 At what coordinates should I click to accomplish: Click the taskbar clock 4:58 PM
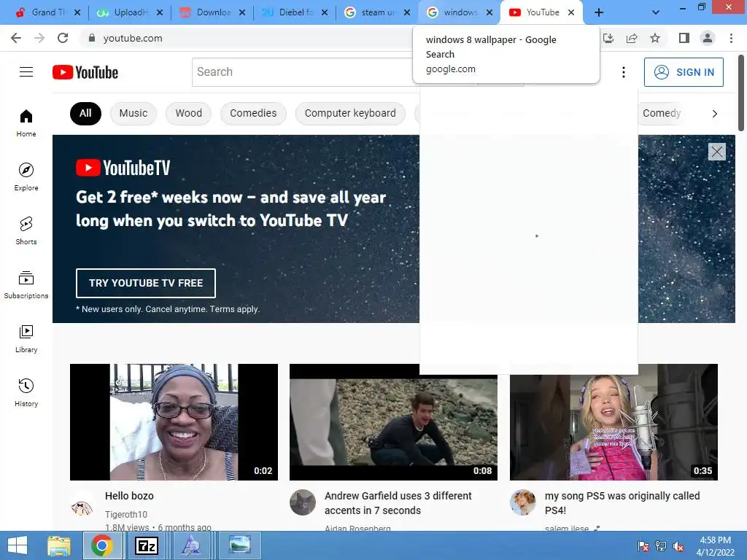pos(715,540)
